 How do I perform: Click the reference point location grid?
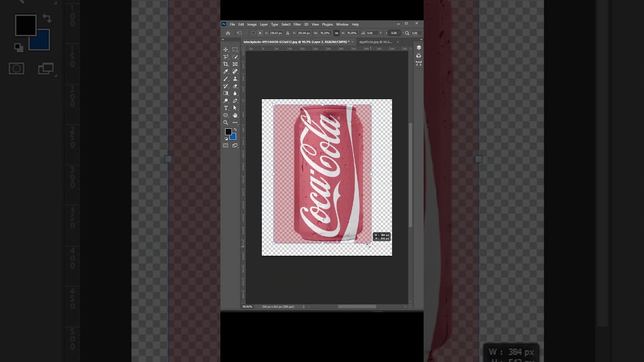coord(260,33)
